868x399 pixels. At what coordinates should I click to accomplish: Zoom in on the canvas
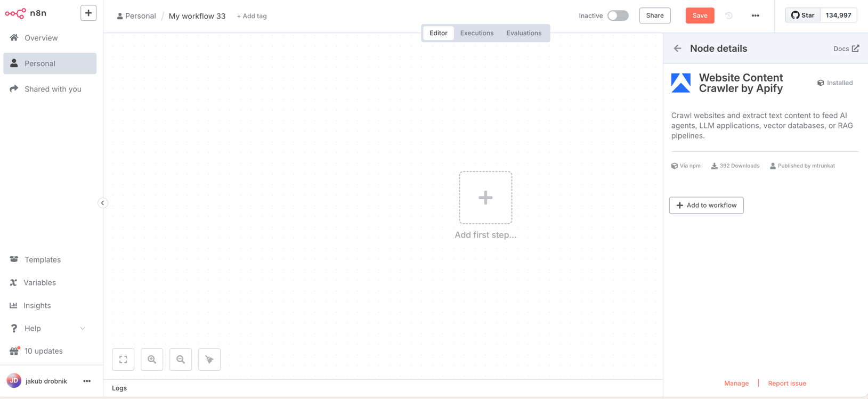click(x=152, y=360)
